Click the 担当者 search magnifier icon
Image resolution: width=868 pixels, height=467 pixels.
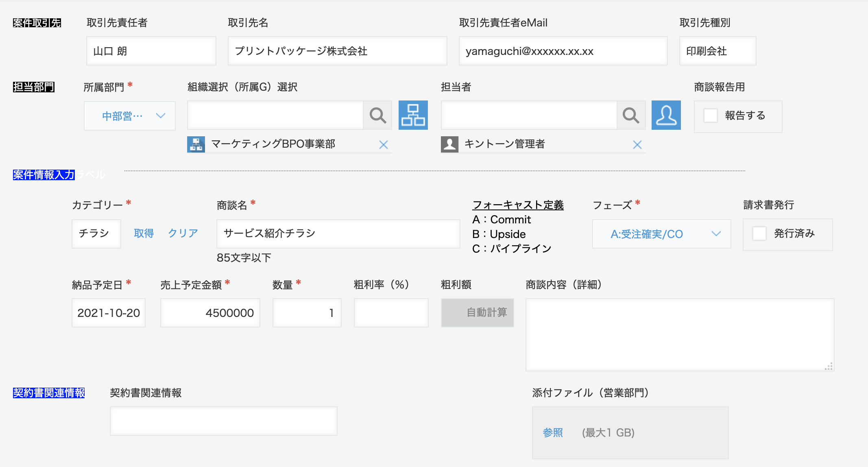point(631,116)
